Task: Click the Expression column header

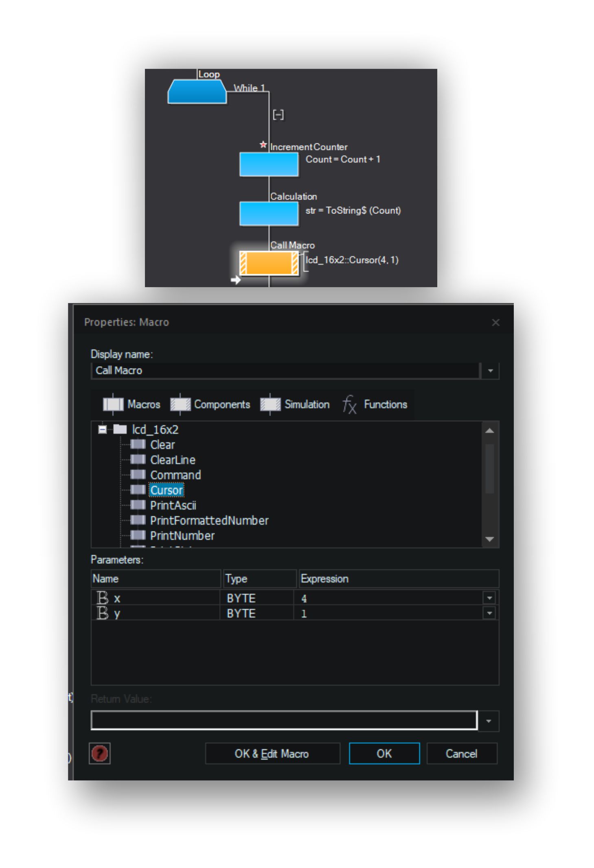Action: coord(399,578)
